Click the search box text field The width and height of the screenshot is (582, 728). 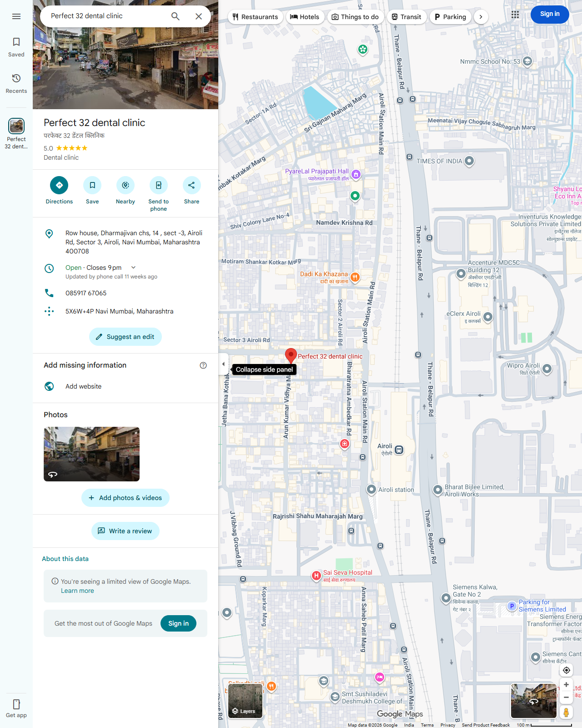coord(105,16)
